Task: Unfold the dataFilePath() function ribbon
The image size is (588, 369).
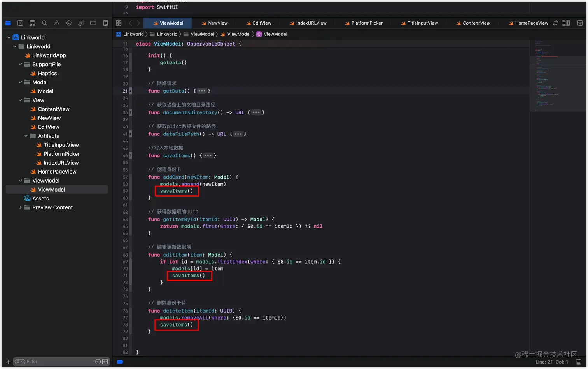Action: (130, 134)
